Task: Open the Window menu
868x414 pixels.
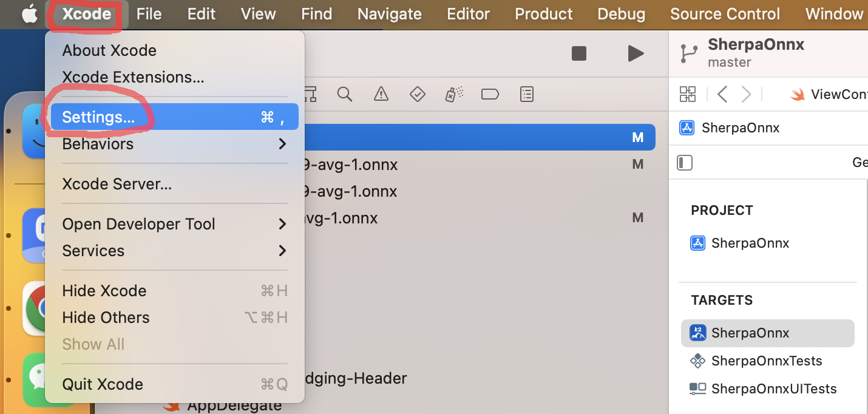Action: pos(834,14)
